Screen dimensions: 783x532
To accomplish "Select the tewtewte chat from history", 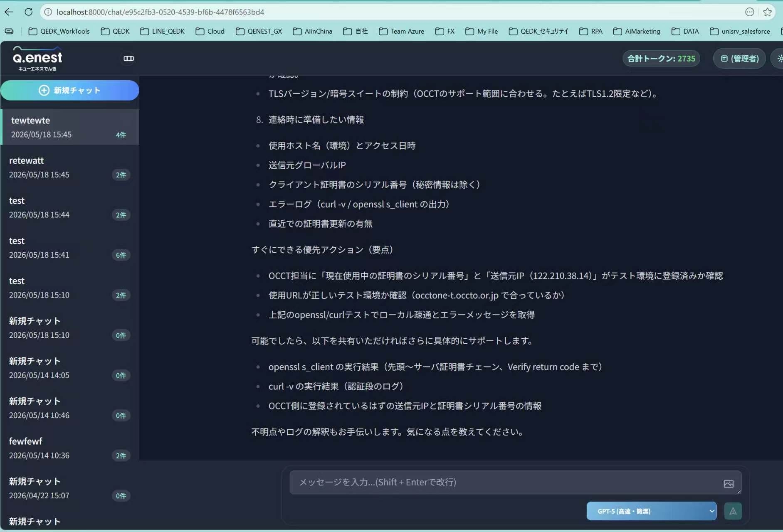I will click(70, 127).
